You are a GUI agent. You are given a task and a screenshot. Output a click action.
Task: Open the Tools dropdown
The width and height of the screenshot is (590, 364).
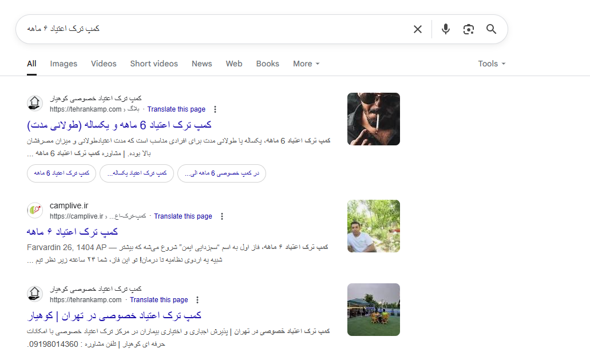[492, 64]
